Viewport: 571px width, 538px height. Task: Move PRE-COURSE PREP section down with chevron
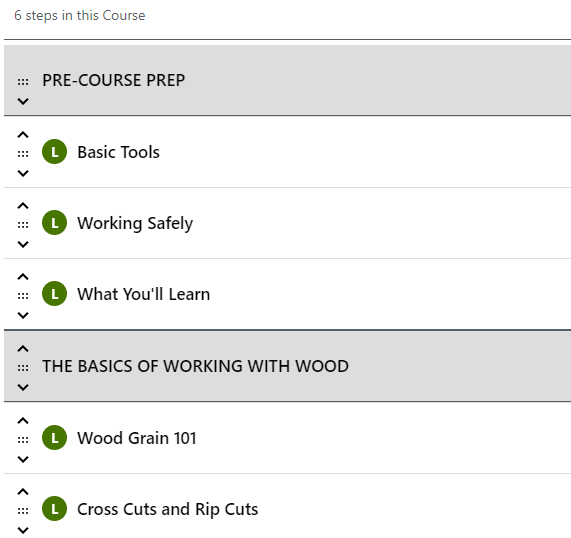(23, 101)
